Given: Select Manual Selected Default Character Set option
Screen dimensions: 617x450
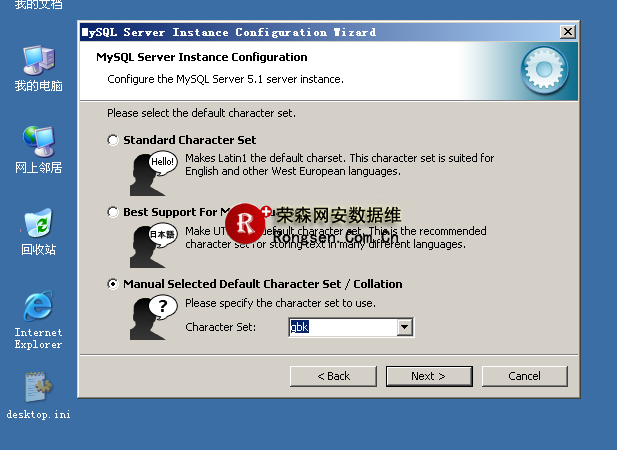Looking at the screenshot, I should coord(113,284).
